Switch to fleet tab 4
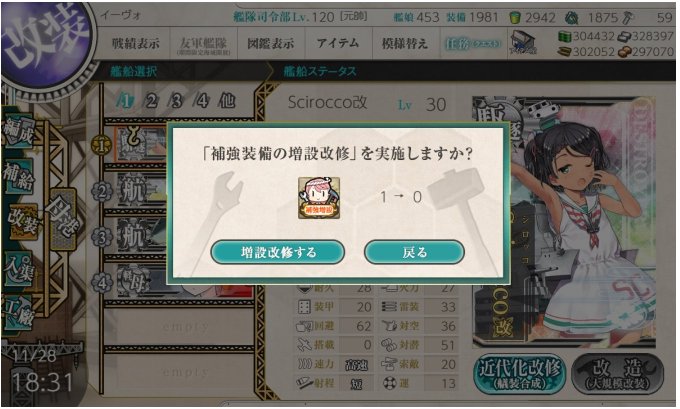Viewport: 680px width, 409px height. 201,101
